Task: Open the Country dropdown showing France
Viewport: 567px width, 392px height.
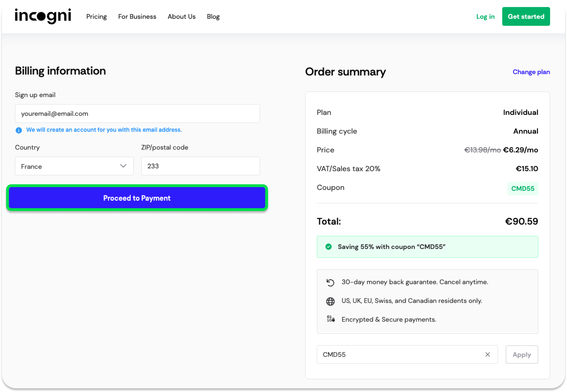Action: [74, 166]
